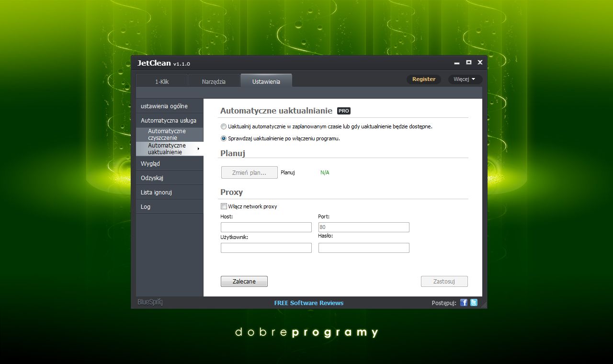Minimize the JetClean window
Screen dimensions: 613x364
click(457, 62)
